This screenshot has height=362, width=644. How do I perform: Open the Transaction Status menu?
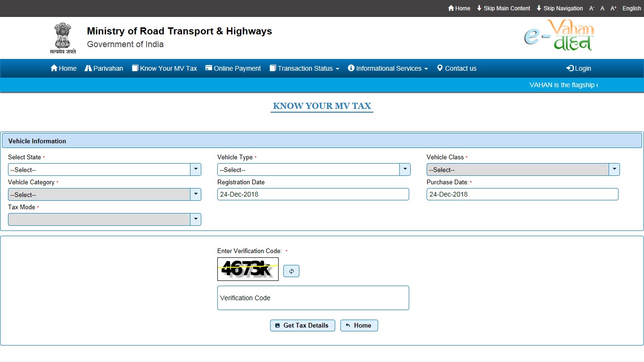[x=305, y=68]
